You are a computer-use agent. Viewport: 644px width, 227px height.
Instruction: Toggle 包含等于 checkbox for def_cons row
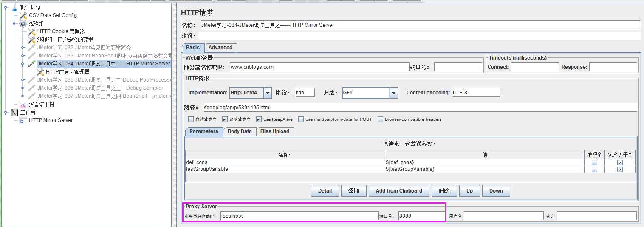tap(620, 162)
